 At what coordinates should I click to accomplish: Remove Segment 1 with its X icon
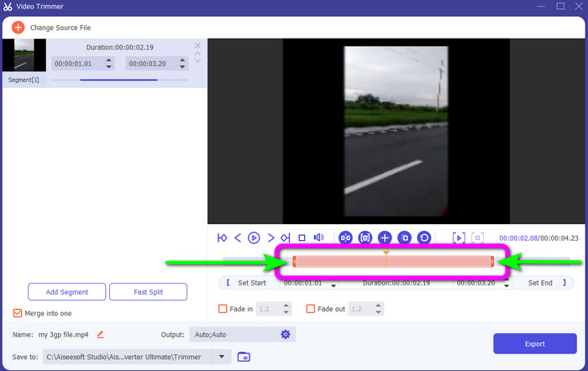point(197,45)
